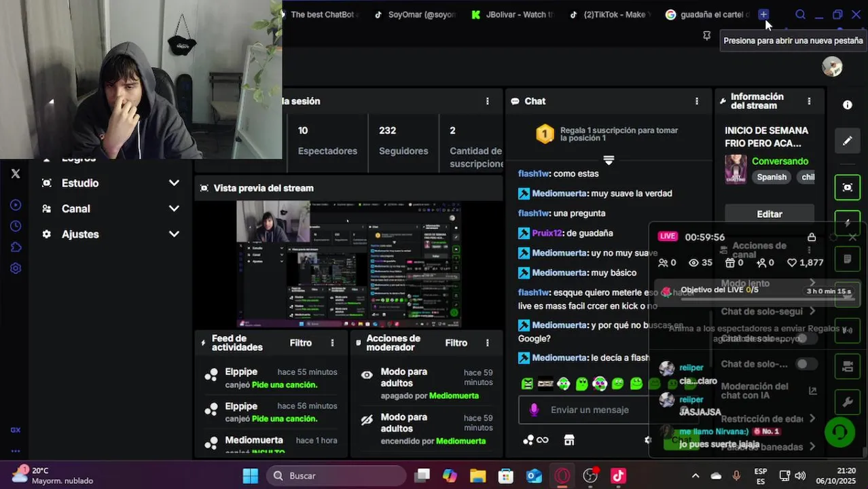The image size is (868, 489).
Task: Open Filtro in Feed de actividades
Action: [x=301, y=343]
